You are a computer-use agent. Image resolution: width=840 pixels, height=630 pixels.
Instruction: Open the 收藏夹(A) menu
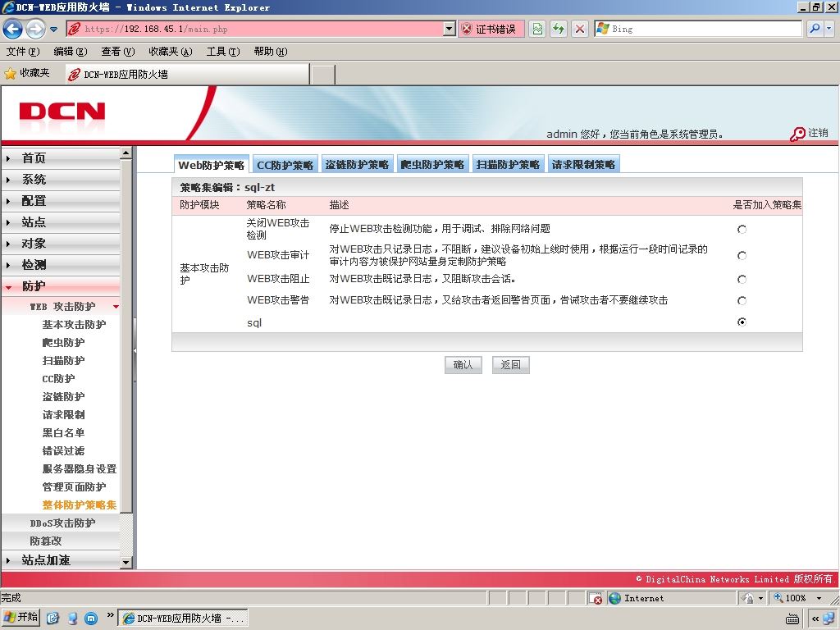[x=171, y=52]
